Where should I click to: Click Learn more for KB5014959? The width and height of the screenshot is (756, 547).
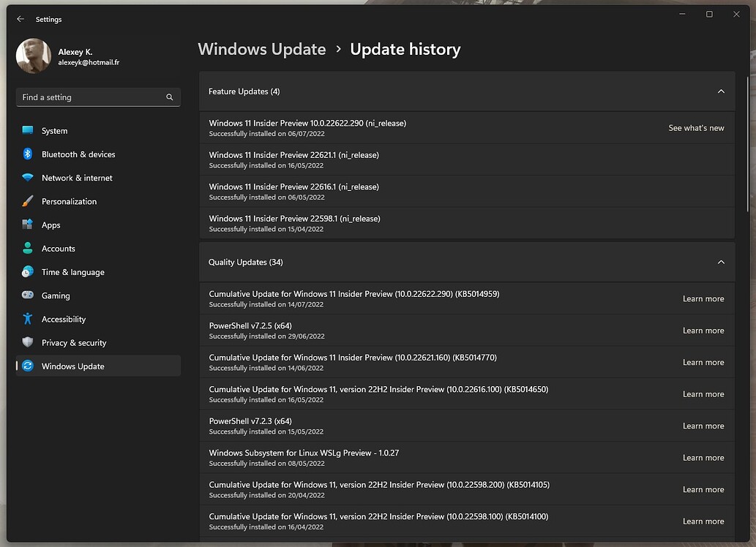pos(703,299)
